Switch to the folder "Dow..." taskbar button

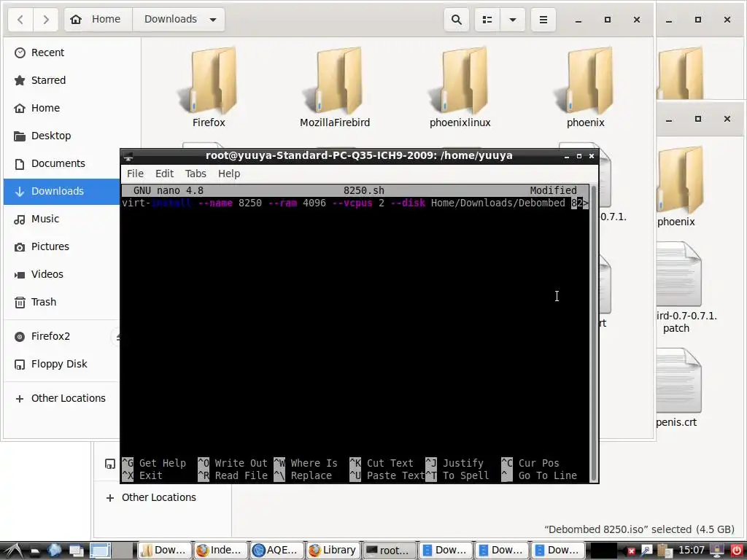(165, 551)
